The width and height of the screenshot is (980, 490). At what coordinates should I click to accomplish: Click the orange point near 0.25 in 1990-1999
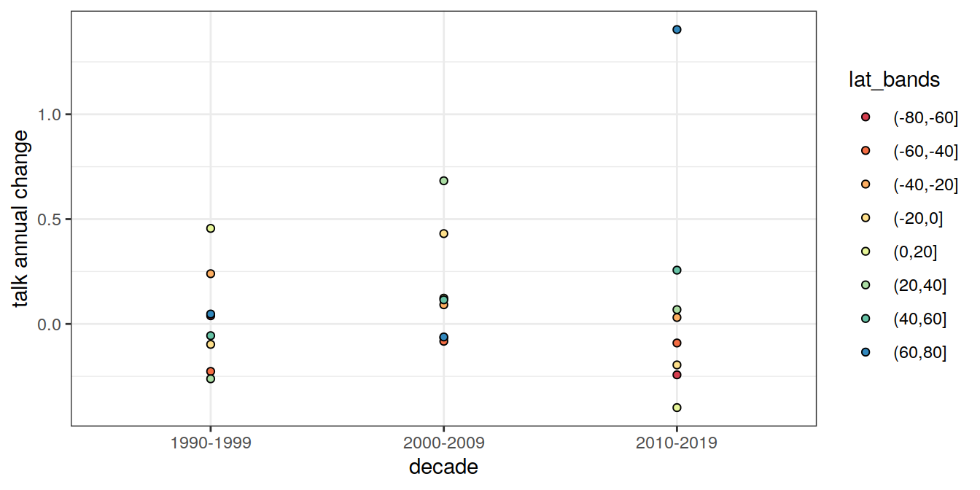pos(211,273)
